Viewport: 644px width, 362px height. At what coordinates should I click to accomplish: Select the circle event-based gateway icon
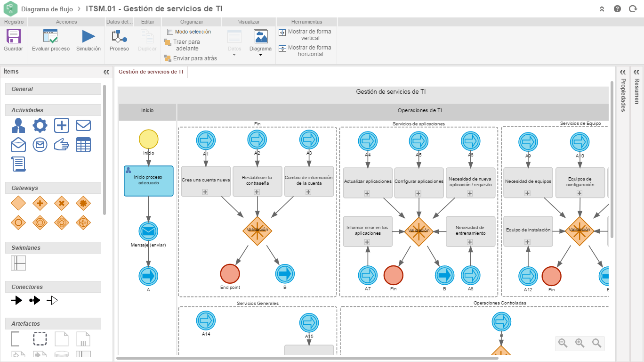coord(18,222)
